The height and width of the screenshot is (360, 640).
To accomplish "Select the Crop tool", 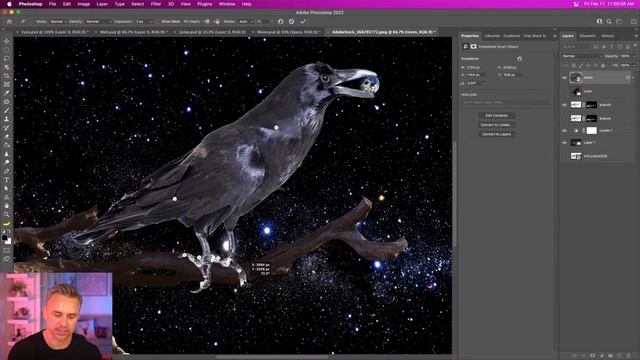I will (x=7, y=76).
